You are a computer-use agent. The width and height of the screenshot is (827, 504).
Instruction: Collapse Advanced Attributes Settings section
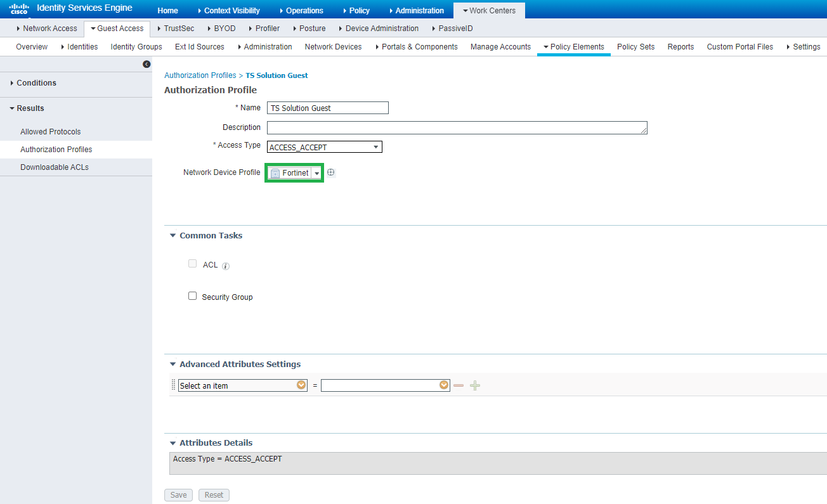[x=173, y=365]
